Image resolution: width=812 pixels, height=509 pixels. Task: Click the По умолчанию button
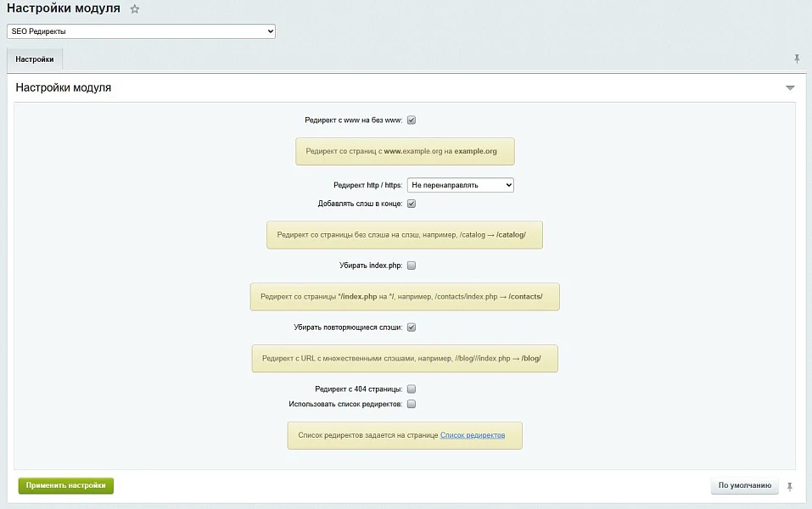(x=745, y=486)
